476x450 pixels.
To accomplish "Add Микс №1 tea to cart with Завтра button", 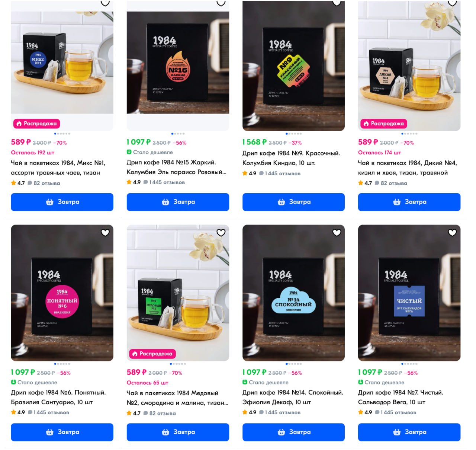I will (62, 202).
